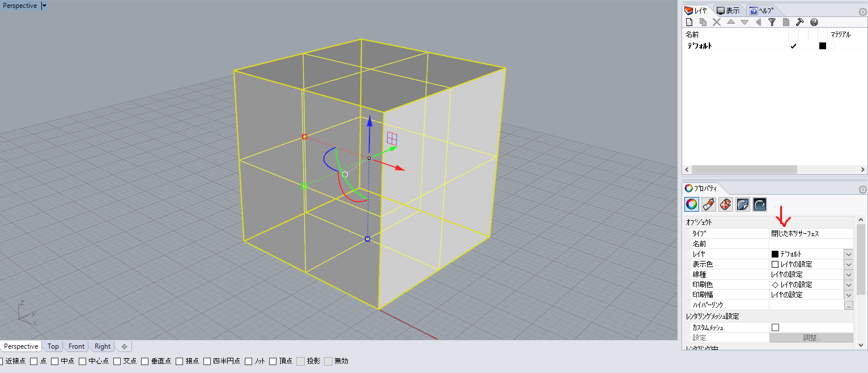Screen dimensions: 868x373
Task: Enable ノット object snap
Action: [x=249, y=361]
